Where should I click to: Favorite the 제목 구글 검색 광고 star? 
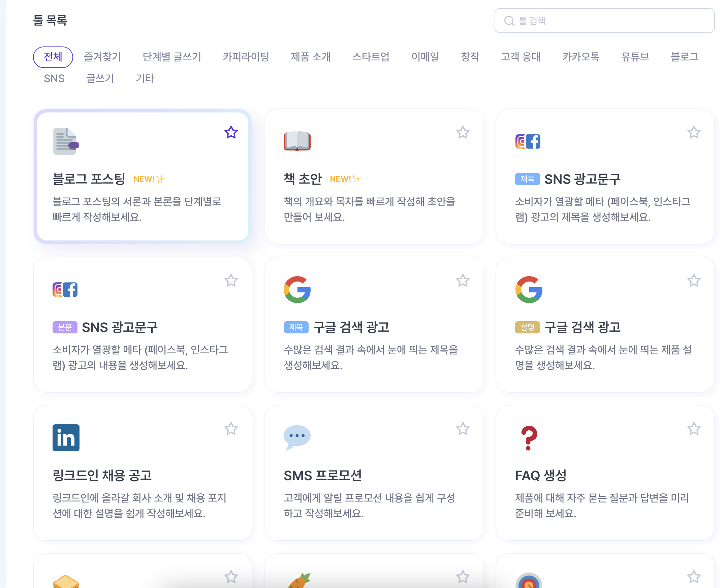click(463, 280)
